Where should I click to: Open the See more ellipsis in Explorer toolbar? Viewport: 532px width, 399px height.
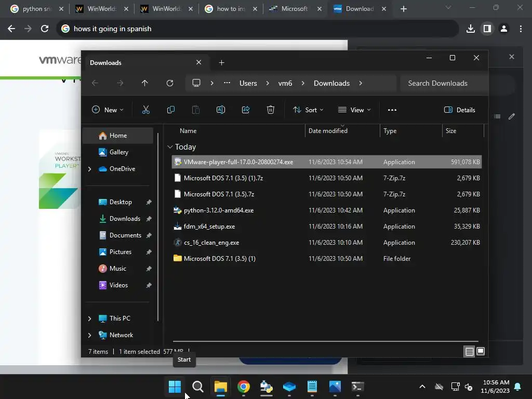pos(392,110)
